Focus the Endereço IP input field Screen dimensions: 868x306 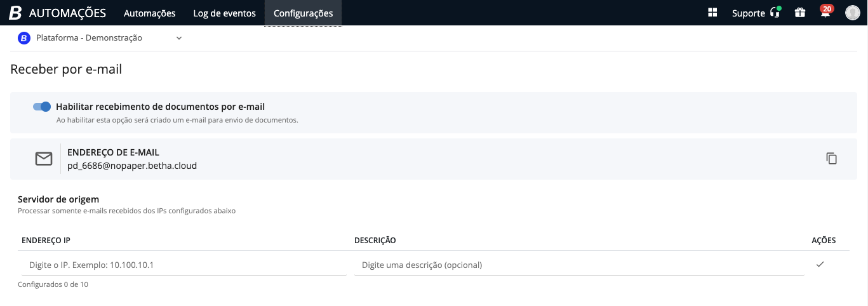point(182,265)
